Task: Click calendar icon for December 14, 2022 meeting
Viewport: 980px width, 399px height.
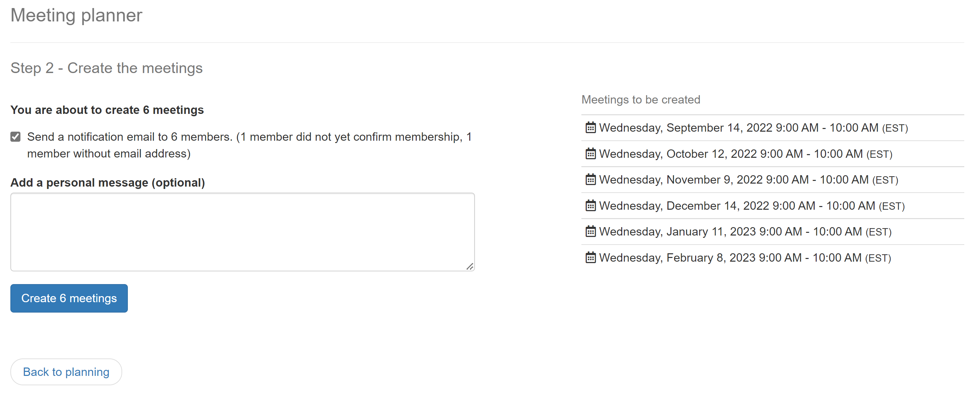Action: click(x=590, y=206)
